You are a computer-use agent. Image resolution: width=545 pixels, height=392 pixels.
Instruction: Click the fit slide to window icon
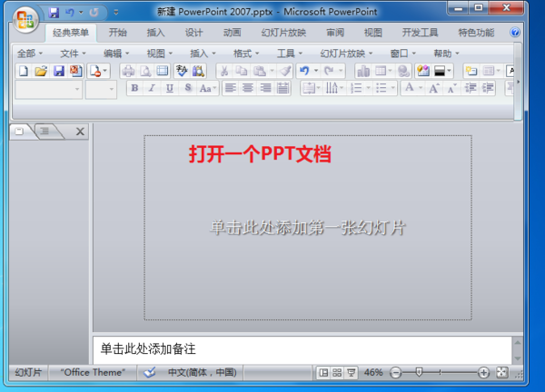(502, 373)
